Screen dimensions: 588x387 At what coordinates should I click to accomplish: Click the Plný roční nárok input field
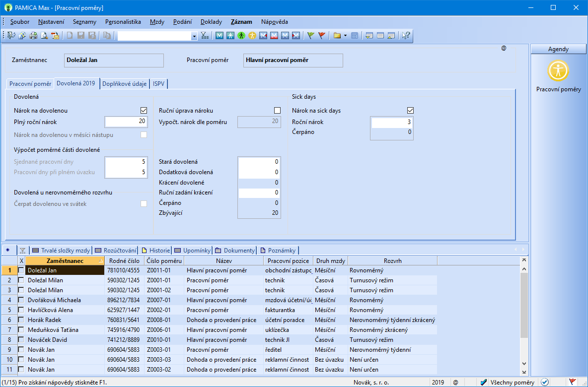(x=126, y=122)
